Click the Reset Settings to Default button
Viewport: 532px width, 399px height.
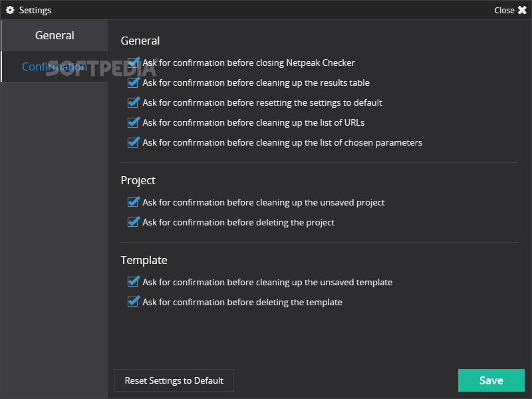click(x=174, y=380)
